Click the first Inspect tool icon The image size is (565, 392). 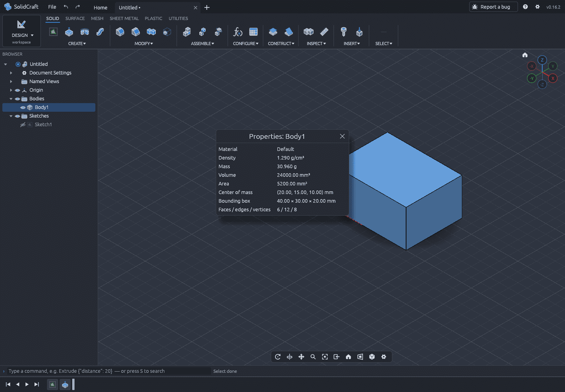[x=308, y=32]
